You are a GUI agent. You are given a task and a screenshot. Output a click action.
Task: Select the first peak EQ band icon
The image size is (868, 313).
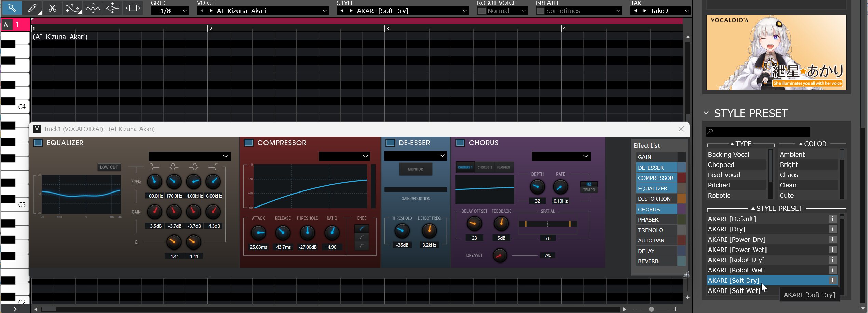point(174,167)
